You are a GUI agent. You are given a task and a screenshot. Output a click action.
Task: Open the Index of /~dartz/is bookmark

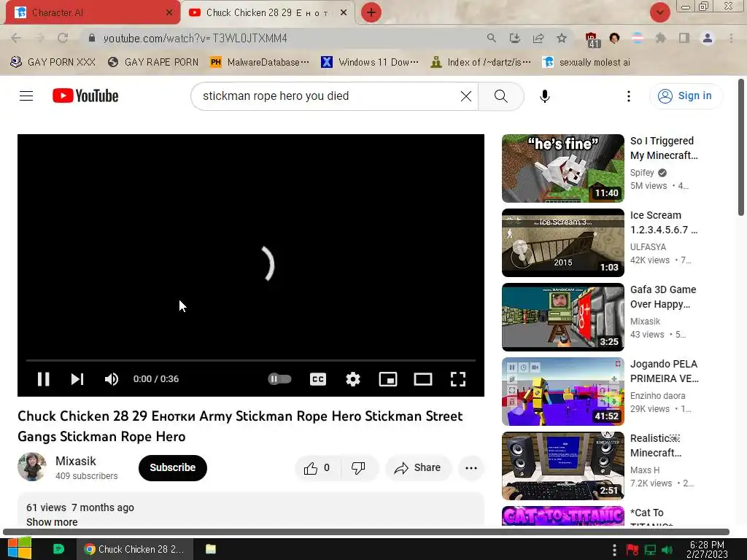[x=480, y=63]
